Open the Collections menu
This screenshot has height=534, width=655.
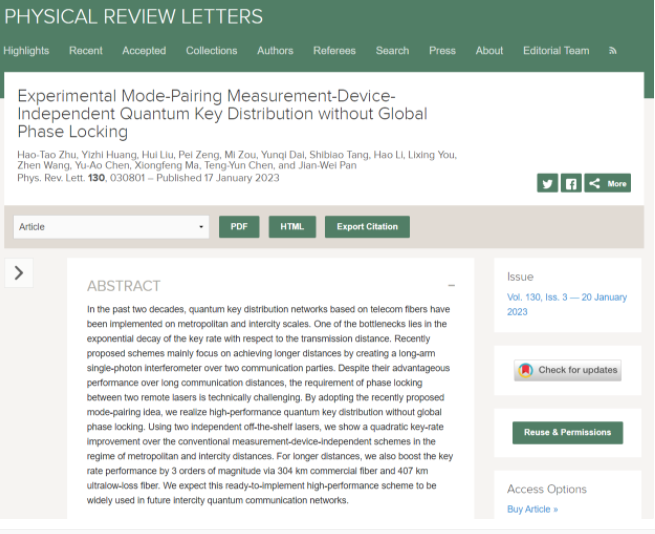click(x=211, y=51)
